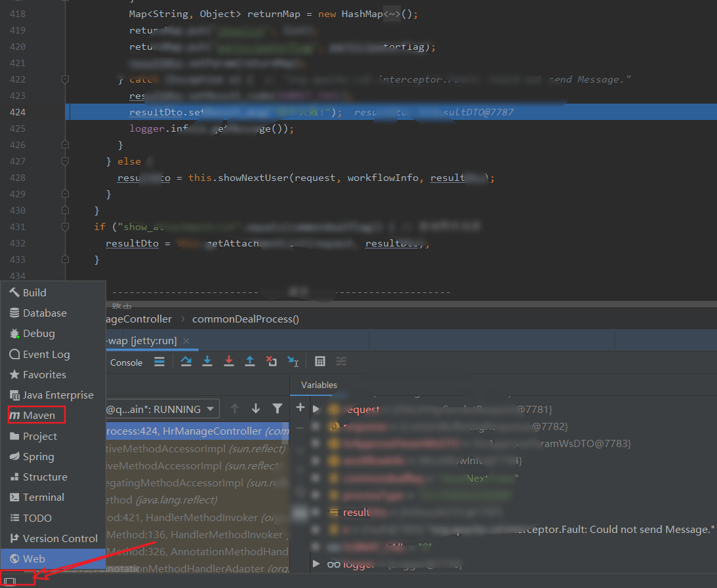Collapse the else block at line 427
Image resolution: width=717 pixels, height=588 pixels.
[65, 161]
